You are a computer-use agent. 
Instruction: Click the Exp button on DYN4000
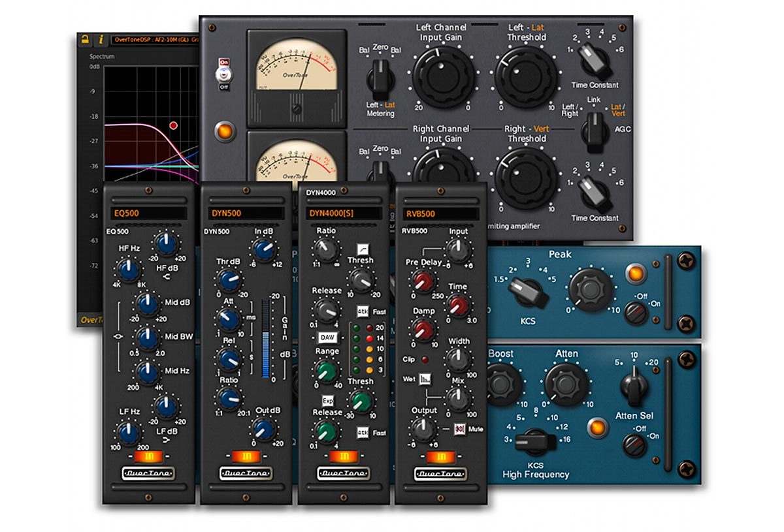(327, 400)
